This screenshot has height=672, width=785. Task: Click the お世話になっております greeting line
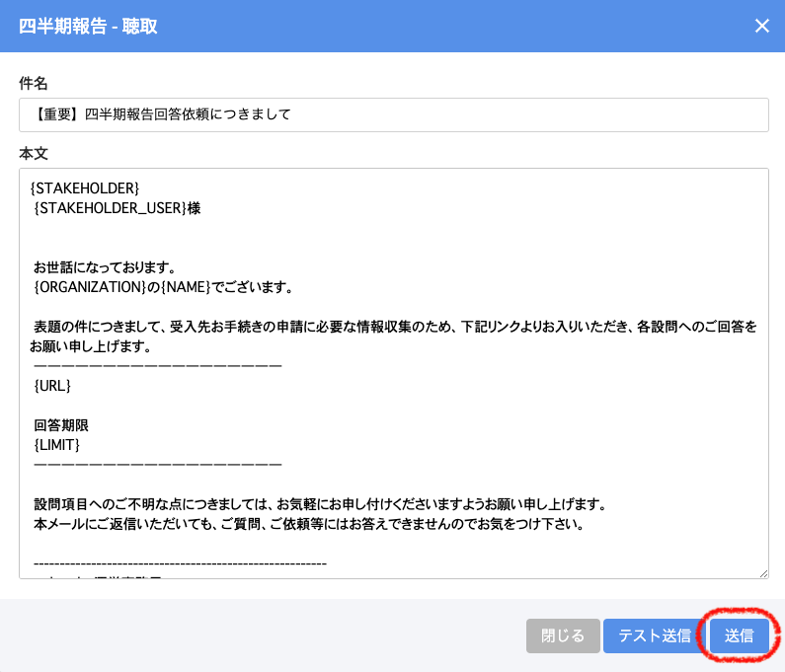click(x=104, y=267)
